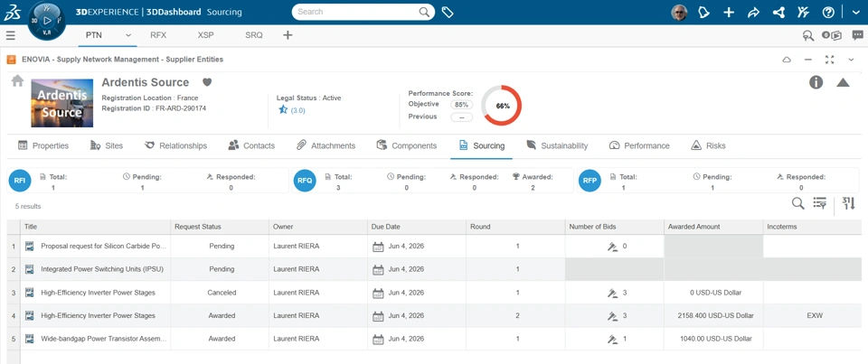This screenshot has height=364, width=868.
Task: Click the plus add icon in top bar
Action: [x=729, y=12]
